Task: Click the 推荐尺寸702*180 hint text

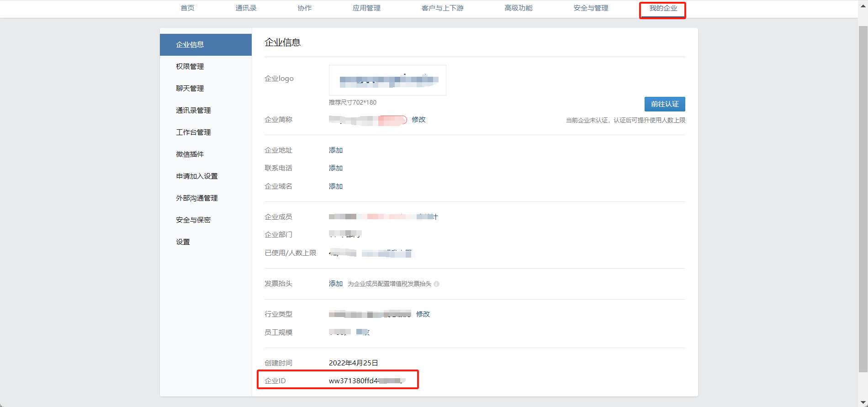Action: (353, 102)
